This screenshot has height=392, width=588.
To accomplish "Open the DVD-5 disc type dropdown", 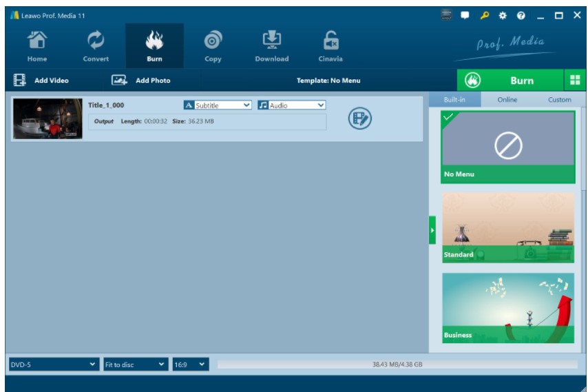I will coord(54,364).
